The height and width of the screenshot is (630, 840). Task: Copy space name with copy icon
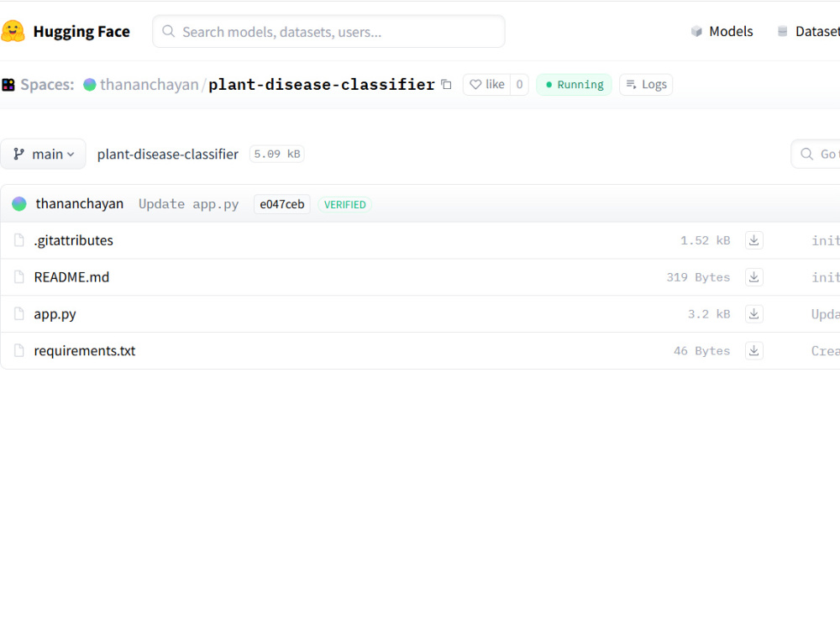(446, 85)
